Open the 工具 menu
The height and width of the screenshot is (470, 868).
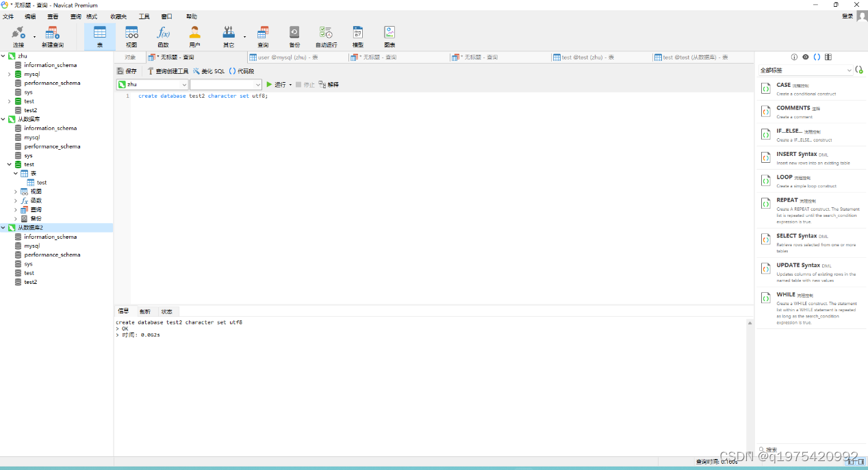(x=144, y=16)
